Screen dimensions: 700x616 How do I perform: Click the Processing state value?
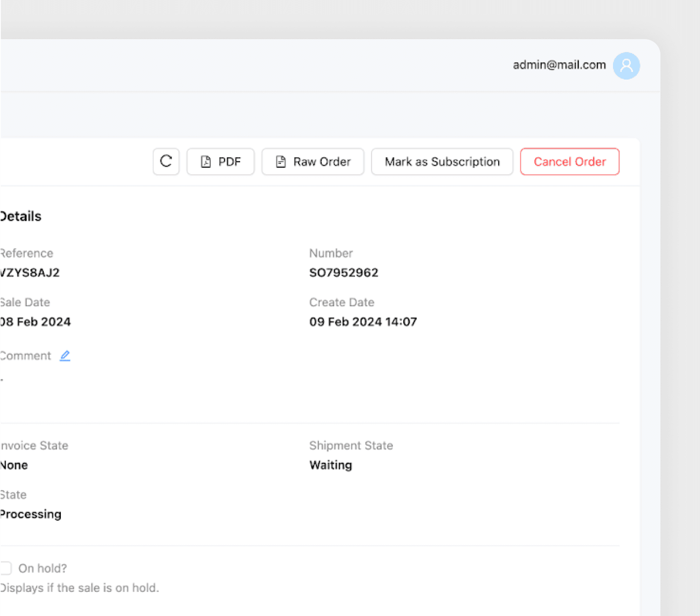click(30, 514)
